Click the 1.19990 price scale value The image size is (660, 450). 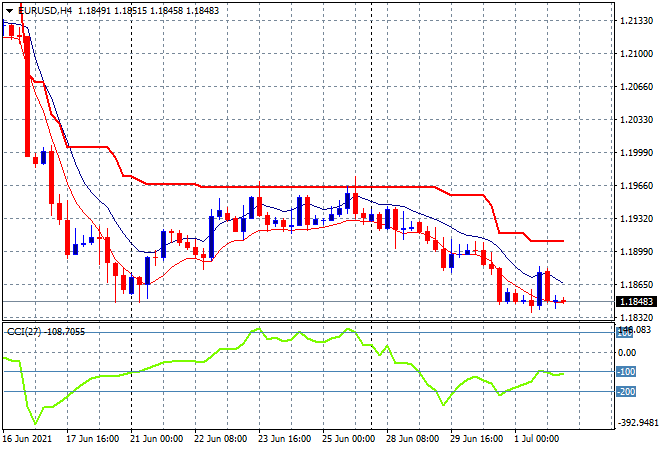[x=637, y=153]
